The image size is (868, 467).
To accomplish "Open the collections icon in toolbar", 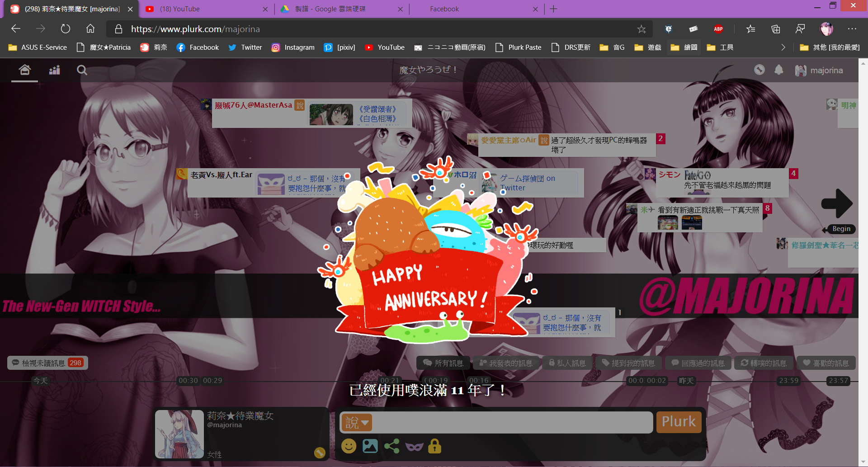I will (x=776, y=29).
